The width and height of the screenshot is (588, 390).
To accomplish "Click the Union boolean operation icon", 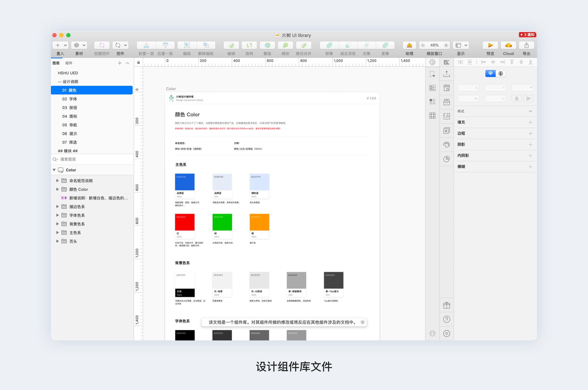I will click(x=329, y=45).
